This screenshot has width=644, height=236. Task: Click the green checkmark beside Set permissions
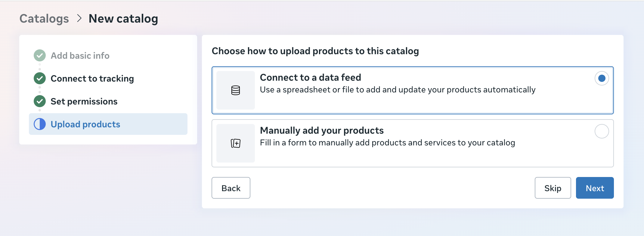click(x=40, y=101)
